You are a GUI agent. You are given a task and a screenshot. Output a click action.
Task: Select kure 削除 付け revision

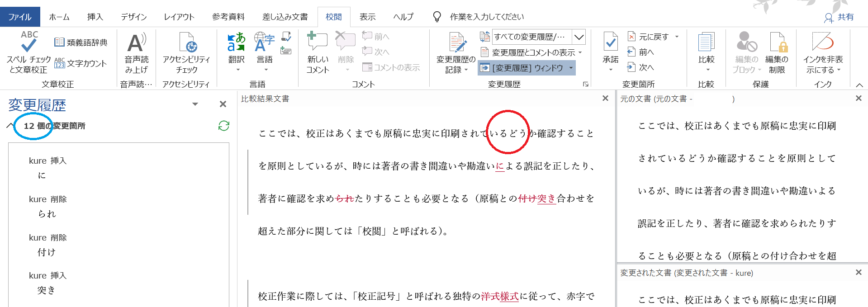119,245
